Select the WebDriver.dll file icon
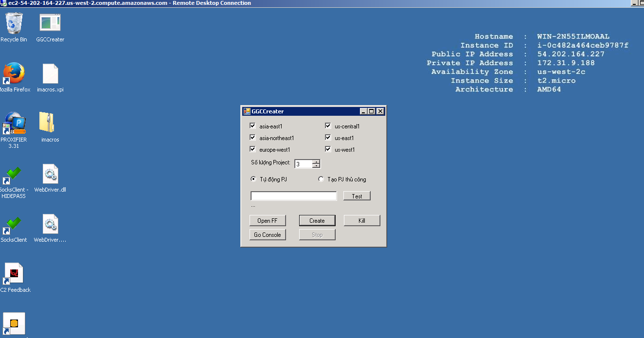The image size is (644, 338). [50, 174]
